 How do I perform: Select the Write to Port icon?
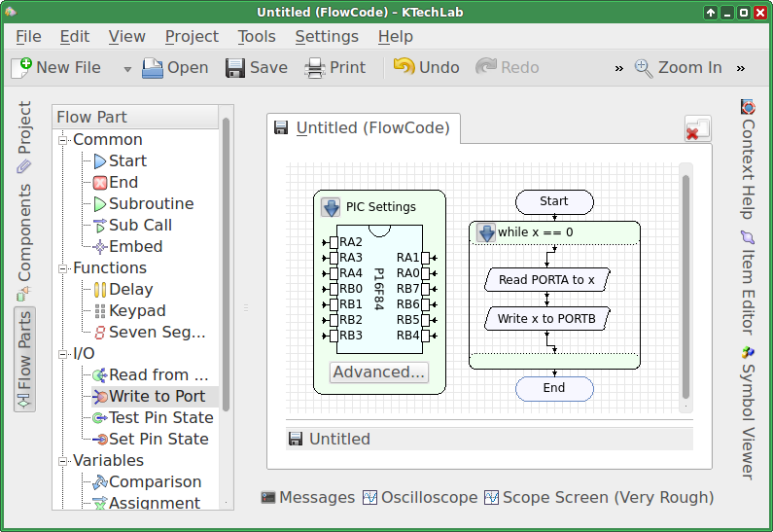pyautogui.click(x=100, y=397)
